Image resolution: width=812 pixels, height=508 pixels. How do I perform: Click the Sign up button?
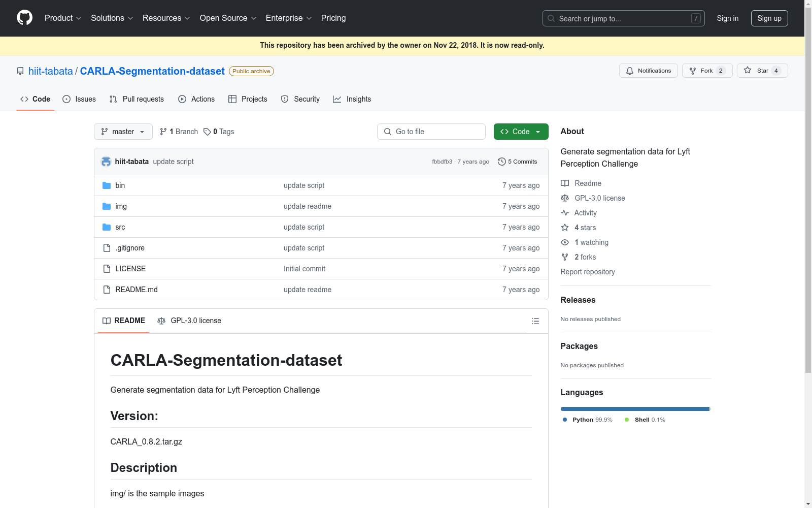tap(769, 18)
